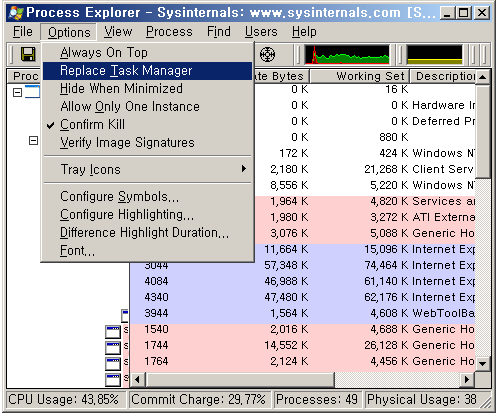Click the horizontal scrollbar thumb

[240, 379]
